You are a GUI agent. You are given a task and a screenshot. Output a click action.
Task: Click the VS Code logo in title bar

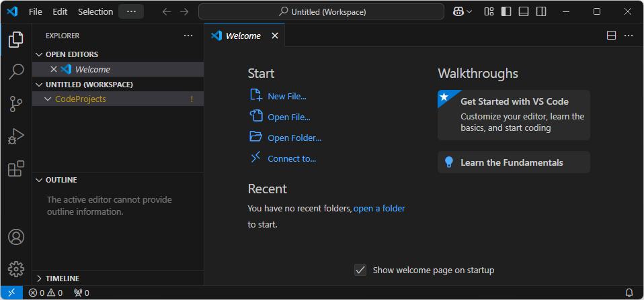pyautogui.click(x=12, y=11)
